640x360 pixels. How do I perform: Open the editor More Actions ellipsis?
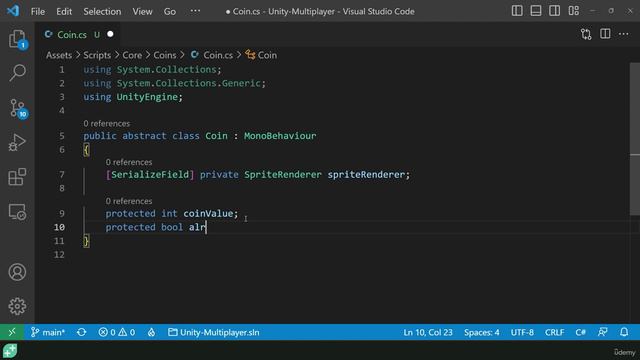624,34
